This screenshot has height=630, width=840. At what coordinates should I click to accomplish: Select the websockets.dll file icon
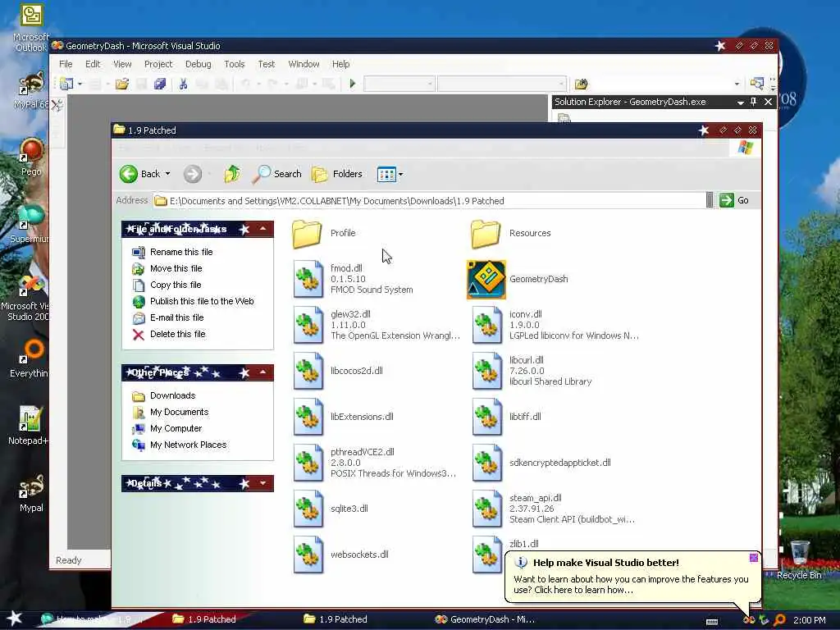(x=308, y=555)
